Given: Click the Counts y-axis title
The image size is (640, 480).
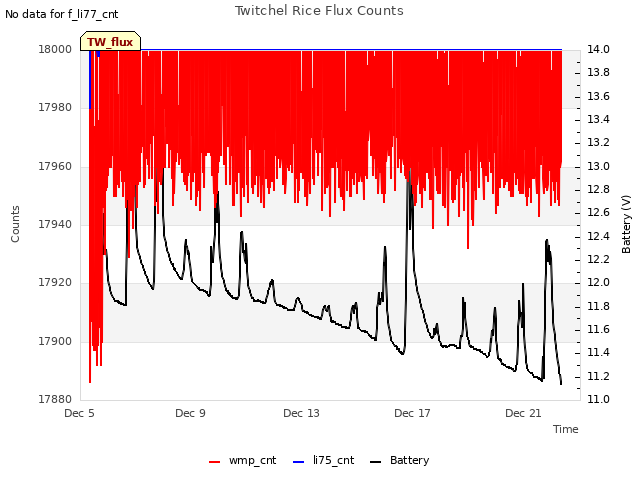Looking at the screenshot, I should [x=15, y=224].
